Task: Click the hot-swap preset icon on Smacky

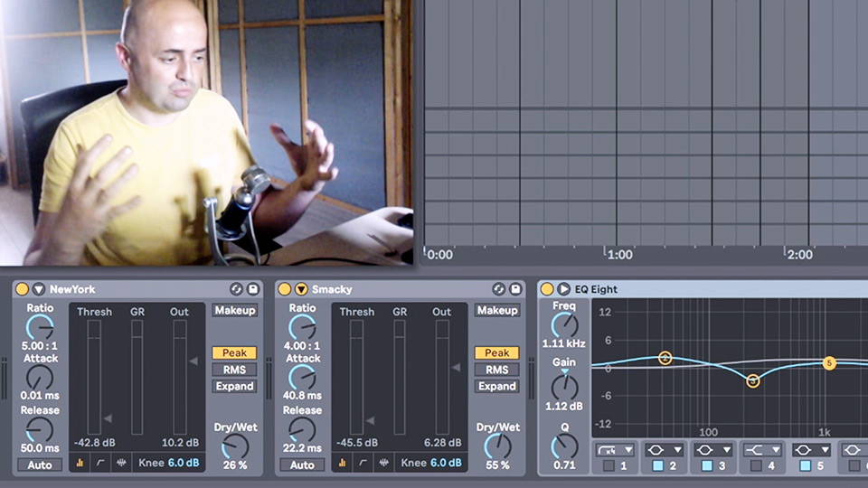Action: pos(499,289)
